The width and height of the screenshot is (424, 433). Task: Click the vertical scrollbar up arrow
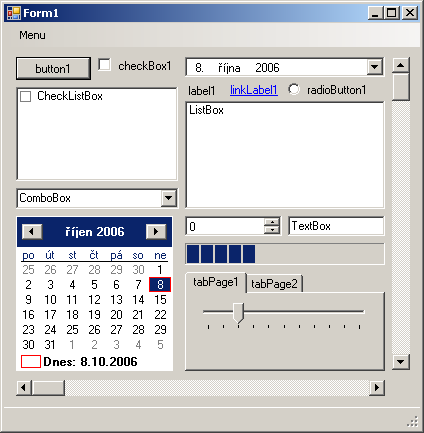click(x=401, y=65)
